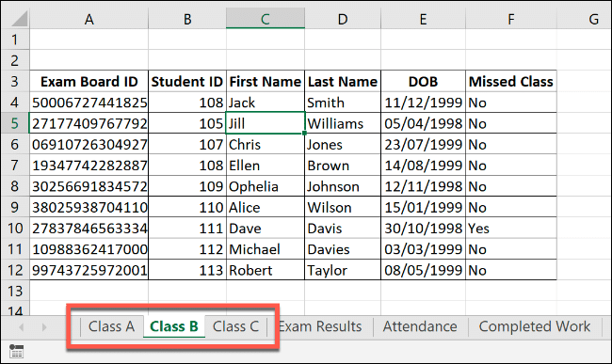Viewport: 612px width, 364px height.
Task: Select exam board ID 99743725972001
Action: point(89,270)
